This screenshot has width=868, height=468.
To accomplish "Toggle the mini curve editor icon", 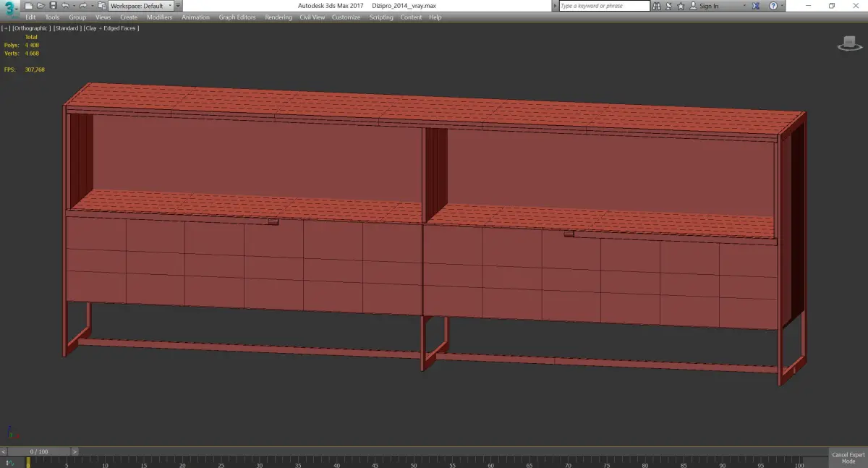I will coord(10,462).
